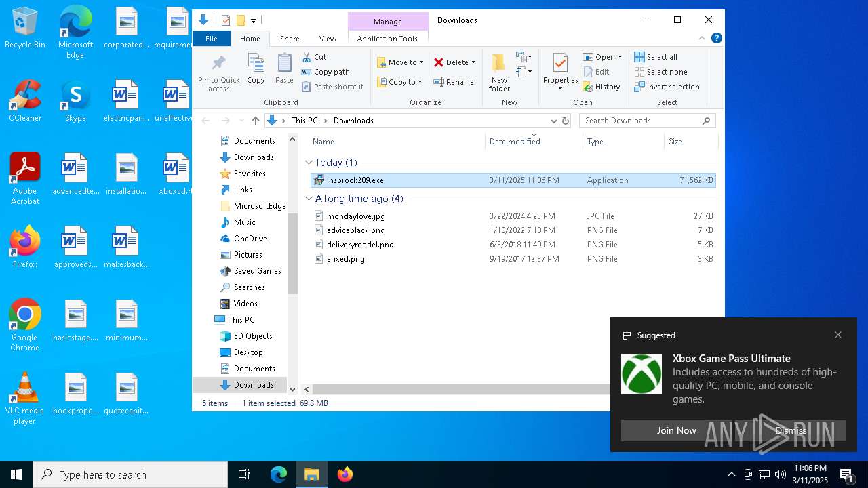Click navigation pane scroll down arrow
The width and height of the screenshot is (868, 488).
point(293,389)
